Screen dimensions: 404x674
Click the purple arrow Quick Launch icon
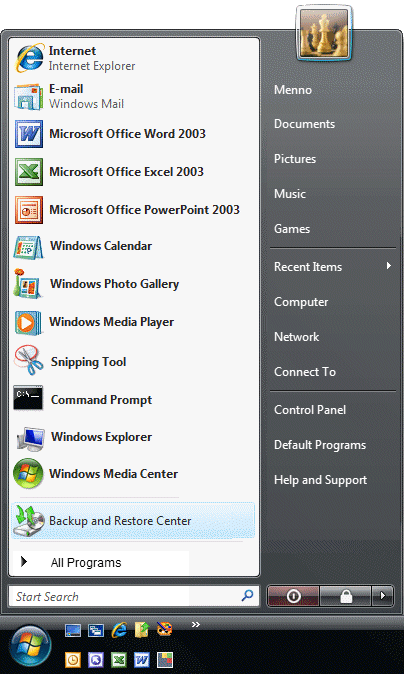click(95, 659)
